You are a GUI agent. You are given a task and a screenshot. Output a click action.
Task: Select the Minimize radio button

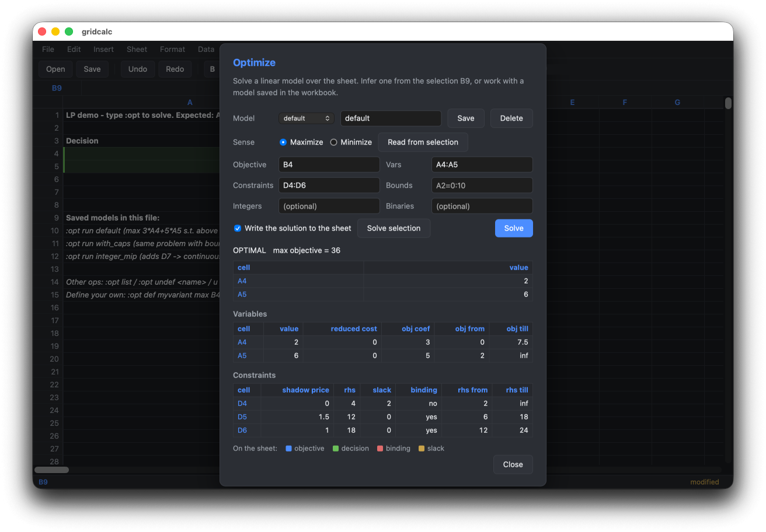click(x=334, y=142)
